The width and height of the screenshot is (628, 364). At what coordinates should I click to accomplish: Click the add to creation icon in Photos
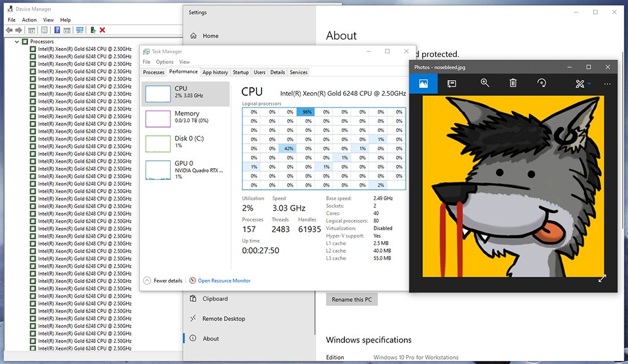click(452, 83)
